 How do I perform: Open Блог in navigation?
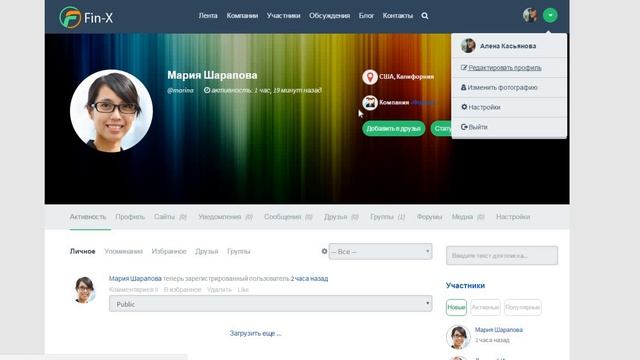pyautogui.click(x=366, y=16)
